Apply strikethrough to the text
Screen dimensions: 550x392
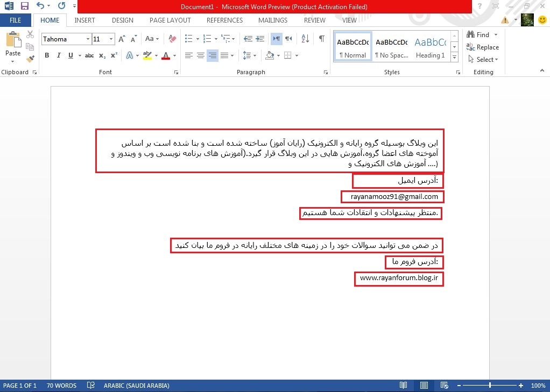pos(89,55)
